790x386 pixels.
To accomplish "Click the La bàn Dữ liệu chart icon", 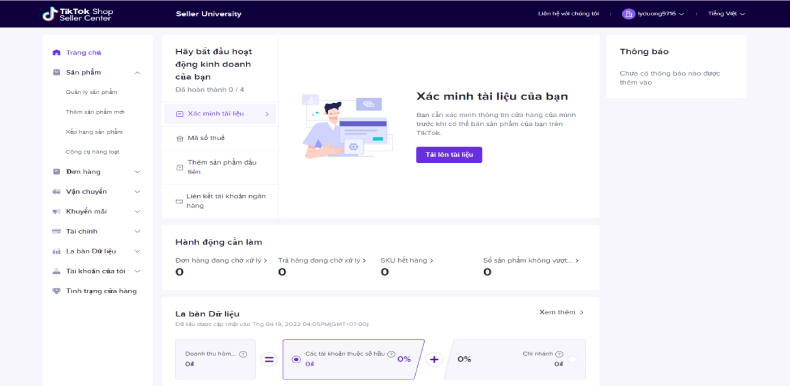I will click(x=56, y=251).
